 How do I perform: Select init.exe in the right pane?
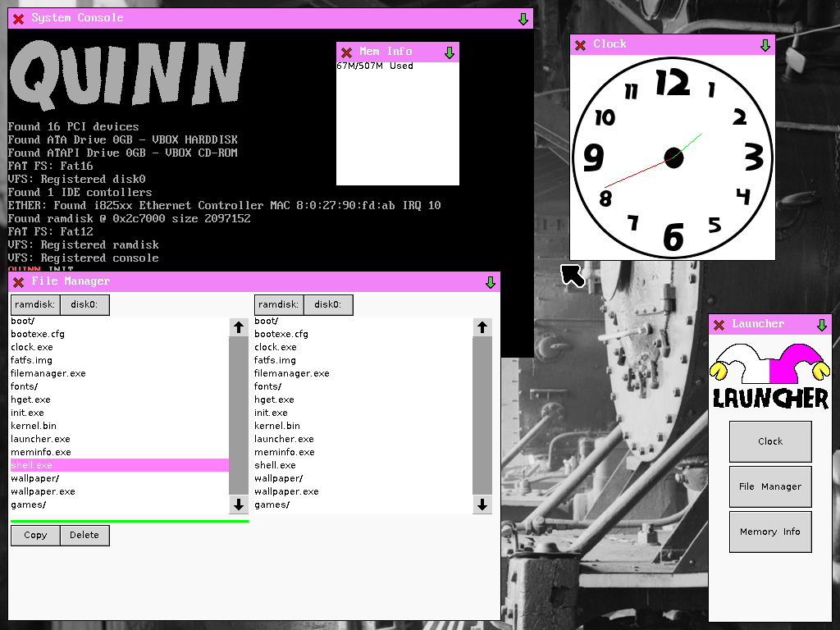coord(363,413)
